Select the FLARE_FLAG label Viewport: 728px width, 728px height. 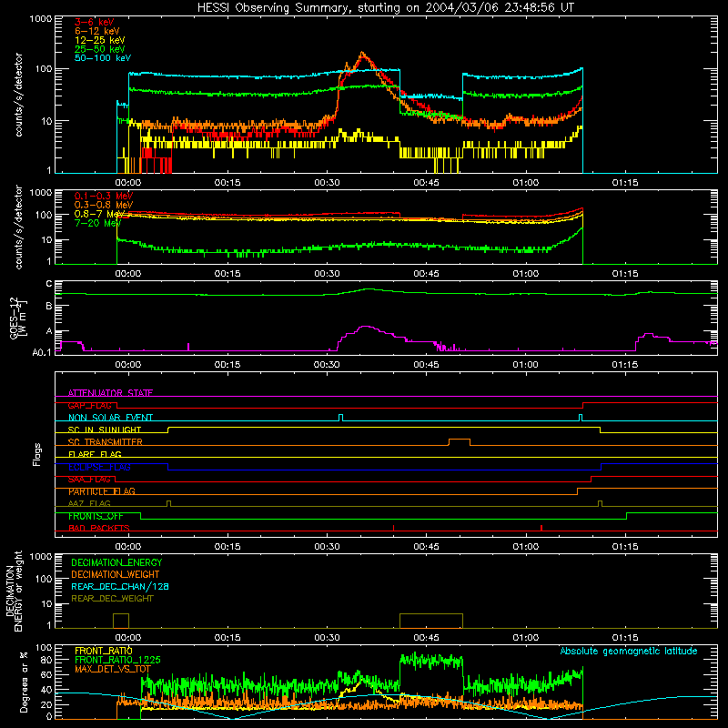(x=95, y=454)
